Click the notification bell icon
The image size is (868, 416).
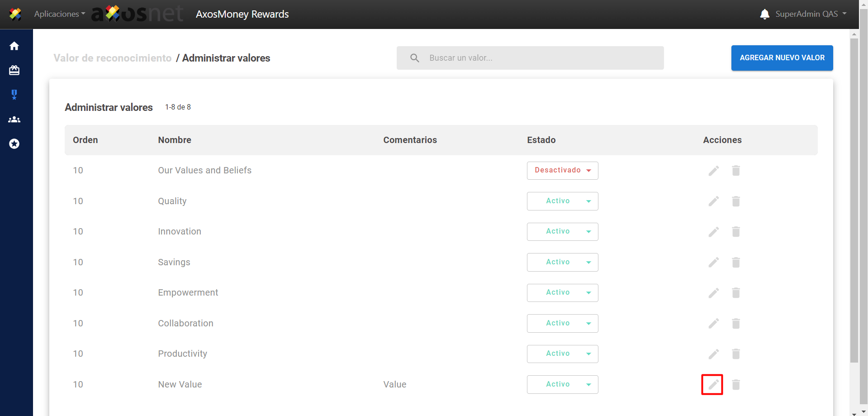[764, 14]
